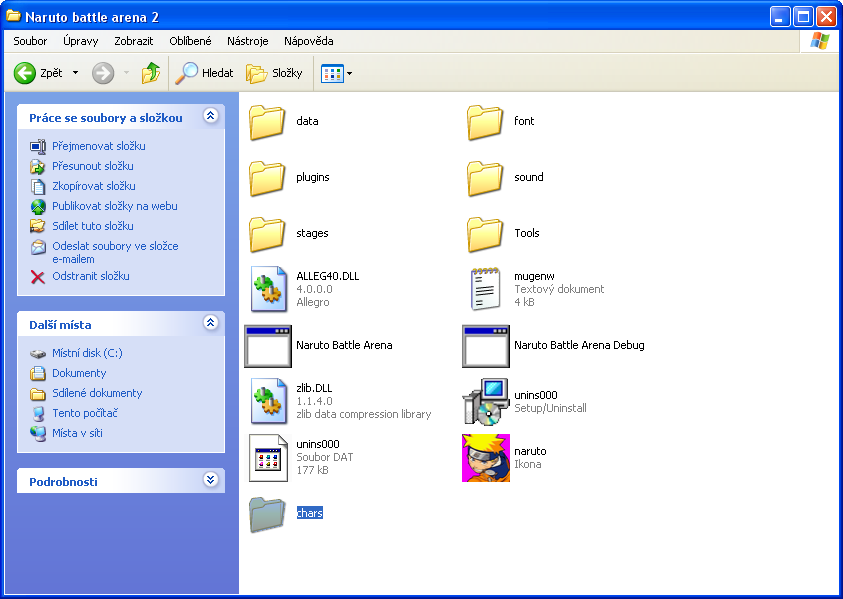843x599 pixels.
Task: Click the Hledat search magnifier icon
Action: [x=186, y=73]
